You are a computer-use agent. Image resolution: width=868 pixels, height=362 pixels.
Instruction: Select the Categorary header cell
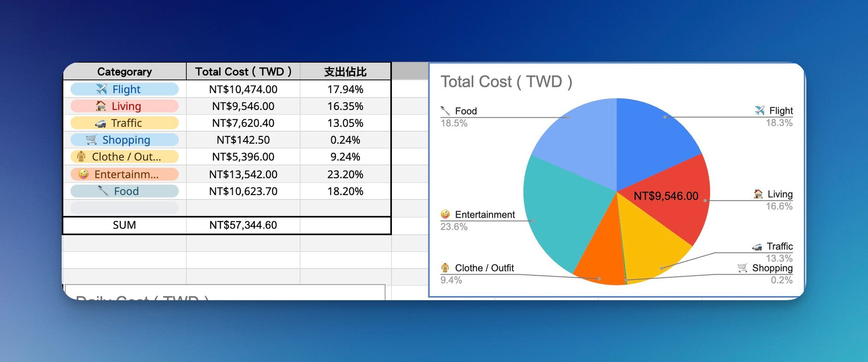coord(125,72)
